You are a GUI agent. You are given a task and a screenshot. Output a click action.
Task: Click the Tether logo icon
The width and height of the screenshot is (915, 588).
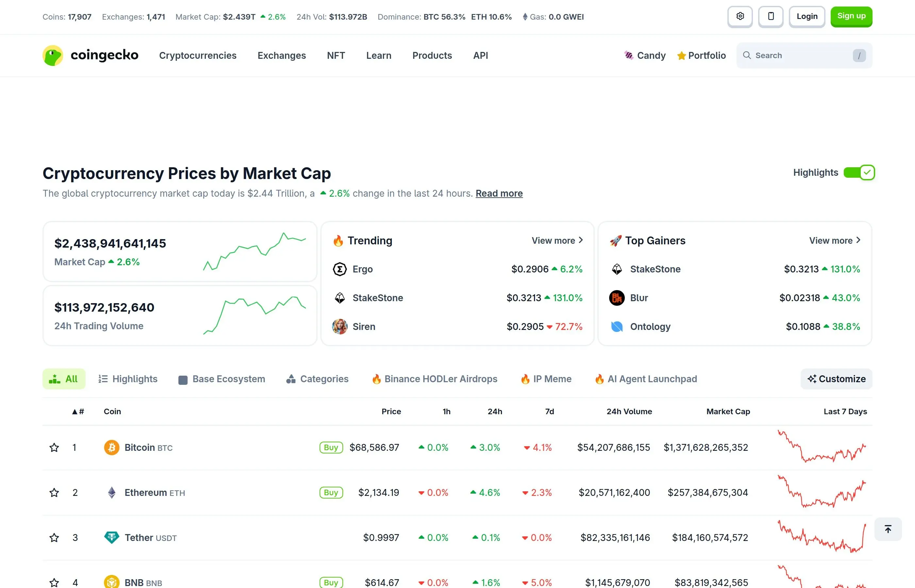pyautogui.click(x=111, y=538)
